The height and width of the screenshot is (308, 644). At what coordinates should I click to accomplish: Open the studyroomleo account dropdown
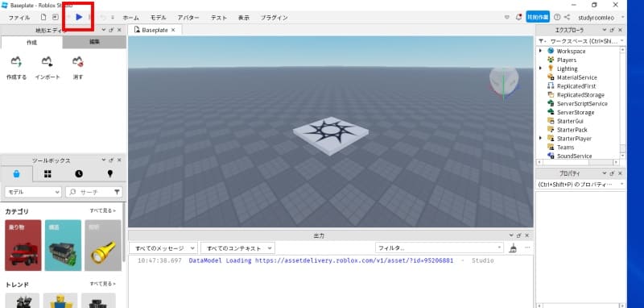601,17
